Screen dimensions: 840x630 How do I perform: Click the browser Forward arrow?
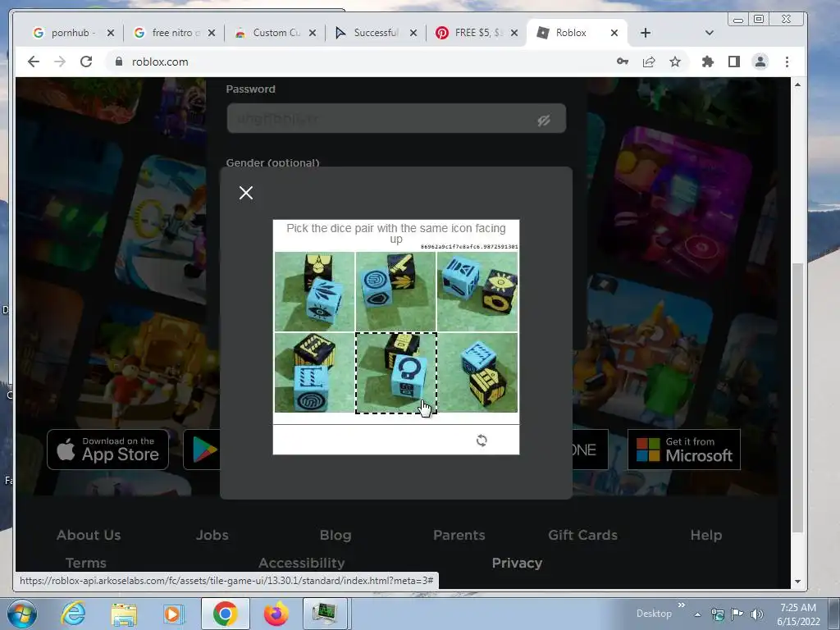[59, 62]
